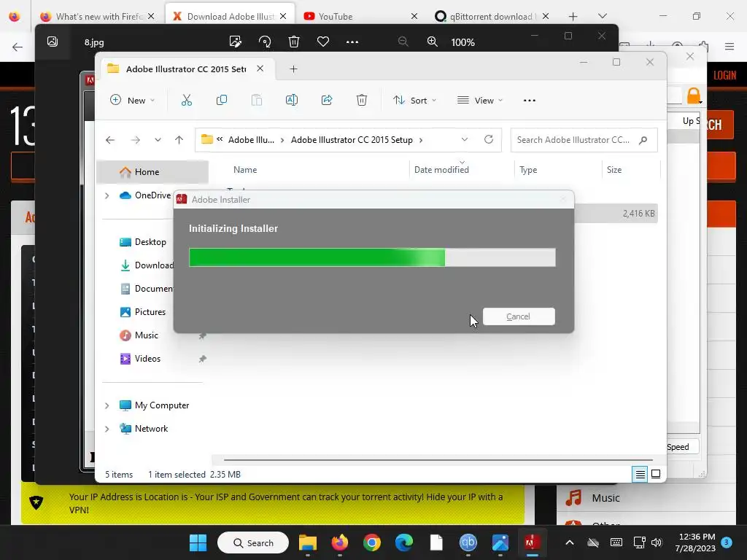This screenshot has height=560, width=747.
Task: Delete the 8.jpg image in Photos viewer
Action: point(294,42)
